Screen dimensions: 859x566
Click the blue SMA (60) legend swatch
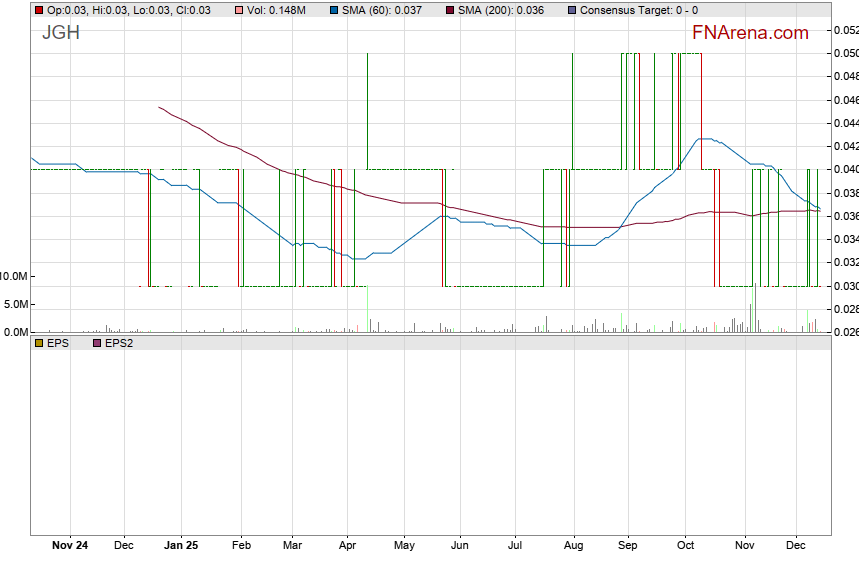(333, 10)
